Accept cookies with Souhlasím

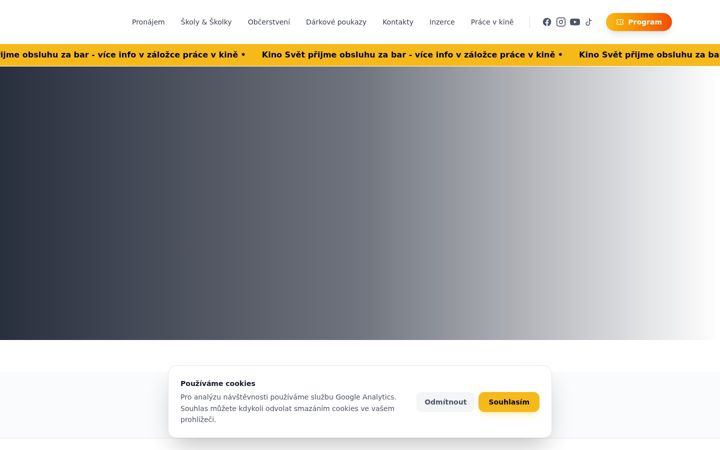coord(509,402)
